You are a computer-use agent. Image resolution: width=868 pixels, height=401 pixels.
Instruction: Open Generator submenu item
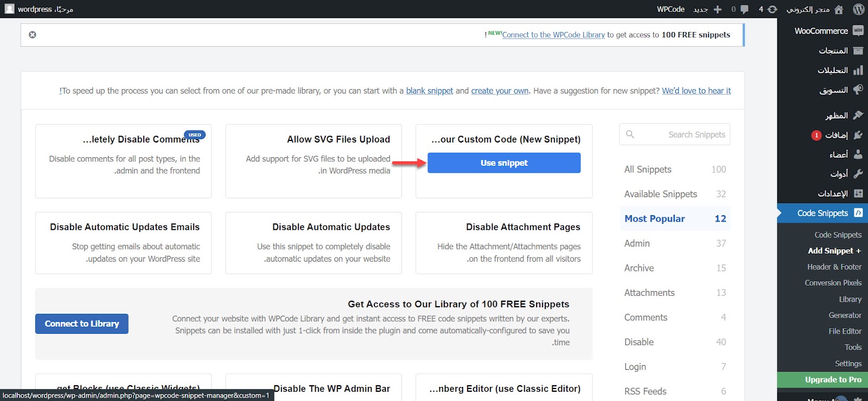coord(845,315)
